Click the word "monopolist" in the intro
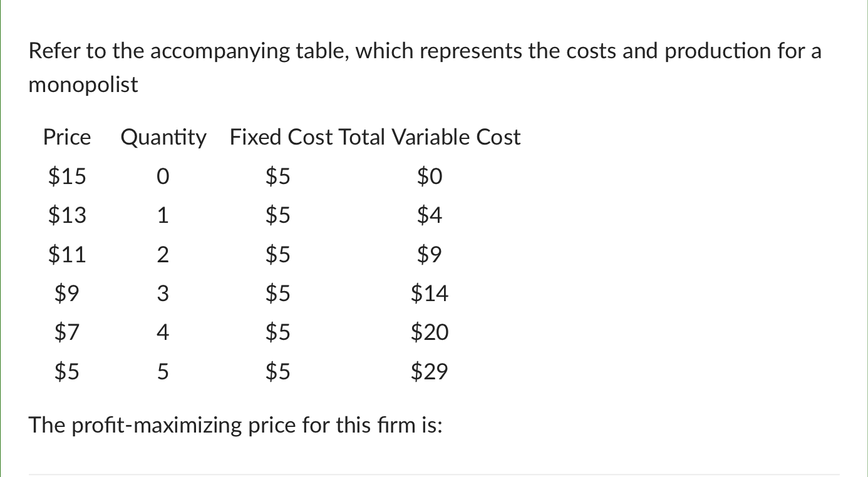This screenshot has width=868, height=477. pyautogui.click(x=83, y=85)
